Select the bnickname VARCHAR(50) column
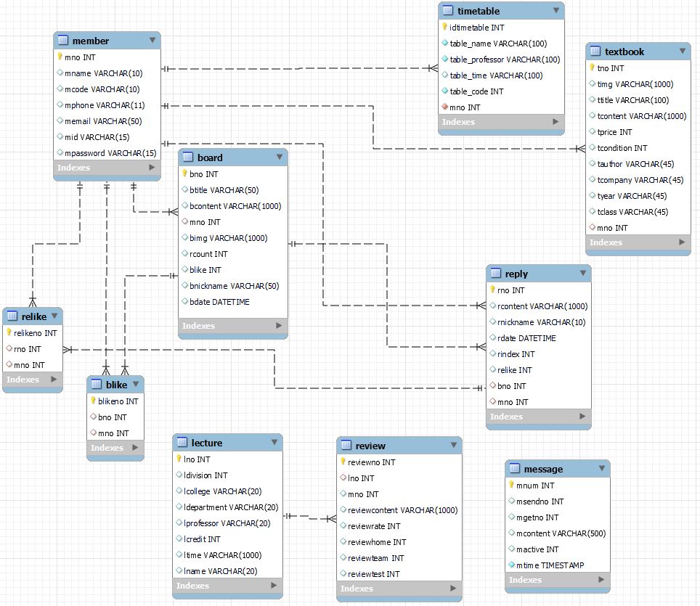The height and width of the screenshot is (606, 700). [233, 286]
